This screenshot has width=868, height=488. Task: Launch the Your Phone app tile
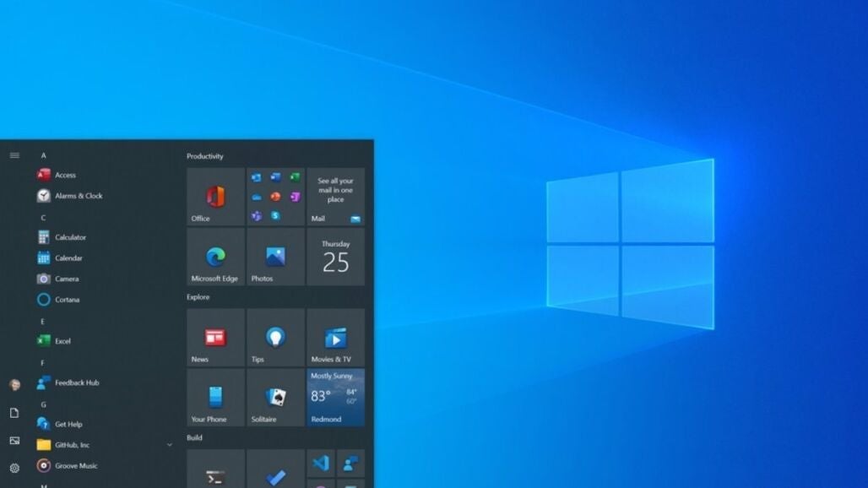[x=215, y=397]
